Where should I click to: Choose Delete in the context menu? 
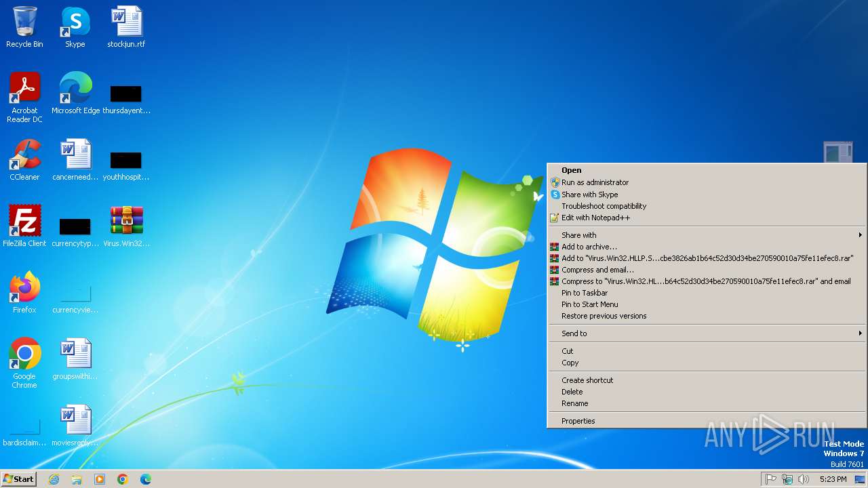click(707, 392)
